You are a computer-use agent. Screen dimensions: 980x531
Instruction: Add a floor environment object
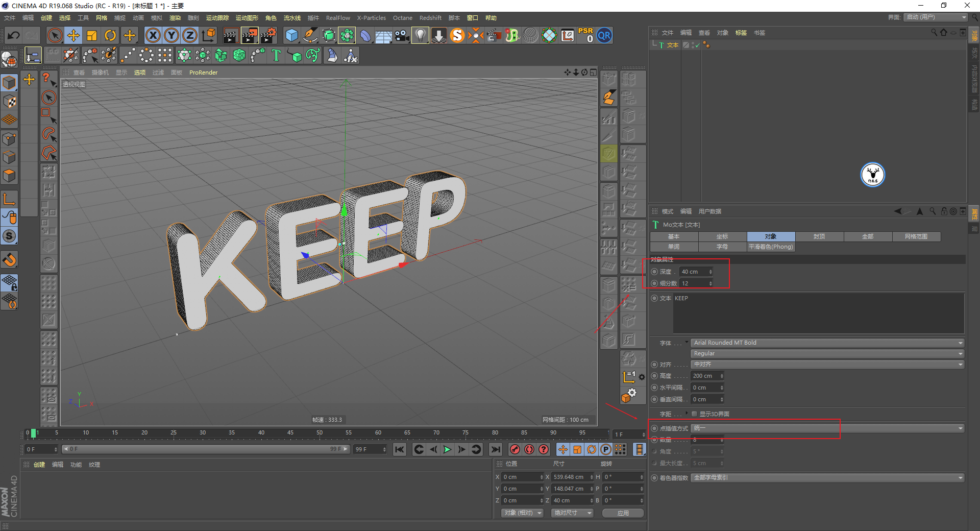tap(384, 36)
